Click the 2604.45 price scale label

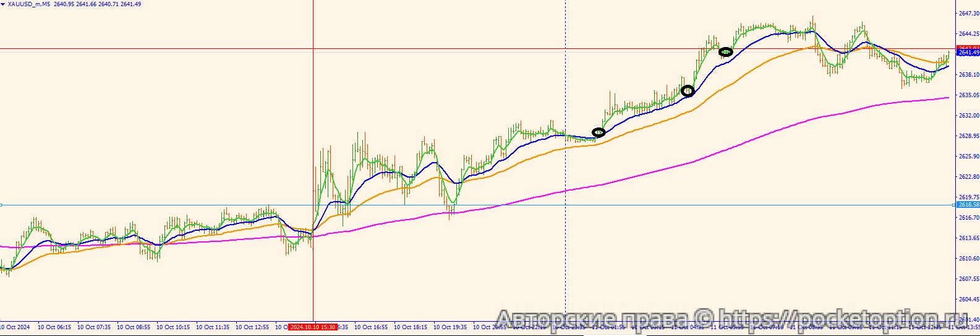(968, 299)
